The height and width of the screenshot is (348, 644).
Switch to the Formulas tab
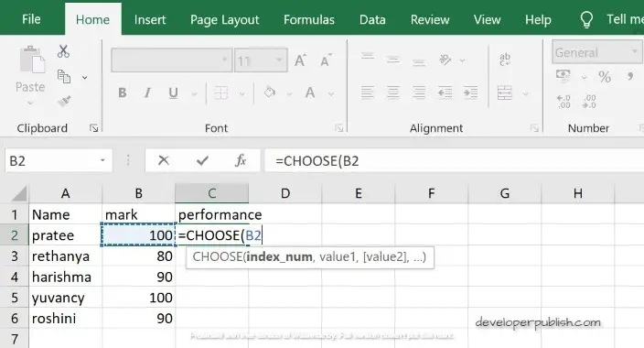click(309, 20)
